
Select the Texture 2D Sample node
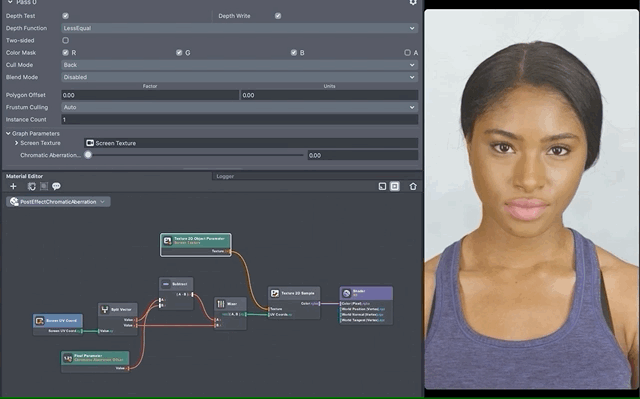pyautogui.click(x=294, y=303)
